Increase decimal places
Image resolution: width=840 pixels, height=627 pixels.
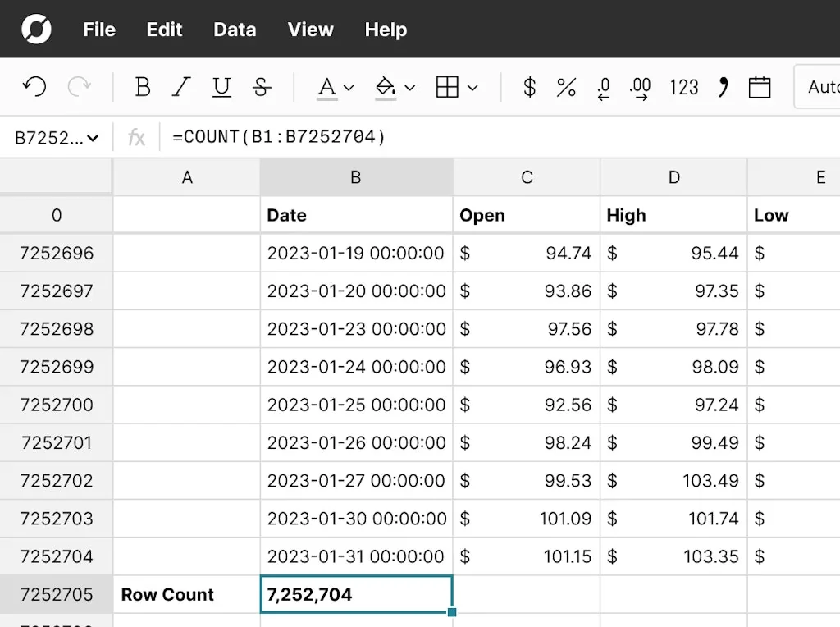click(640, 87)
